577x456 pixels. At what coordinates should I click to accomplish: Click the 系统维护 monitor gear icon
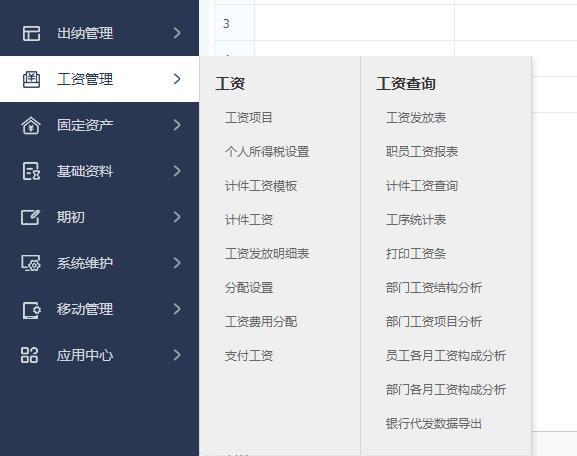(x=31, y=263)
